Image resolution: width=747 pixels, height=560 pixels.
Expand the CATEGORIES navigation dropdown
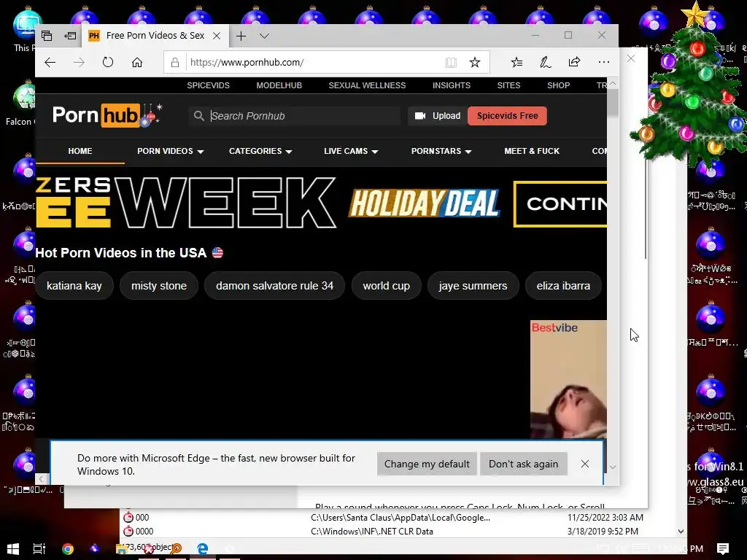pyautogui.click(x=260, y=151)
